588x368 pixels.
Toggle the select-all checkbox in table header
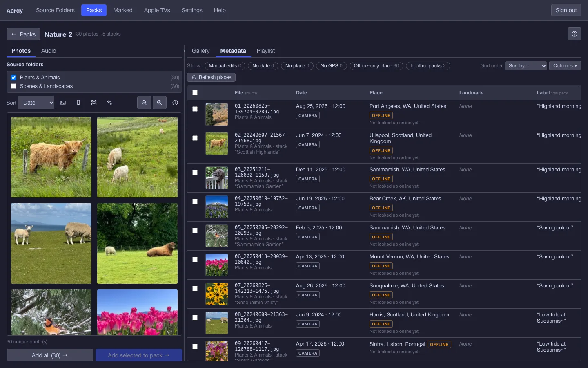(195, 93)
